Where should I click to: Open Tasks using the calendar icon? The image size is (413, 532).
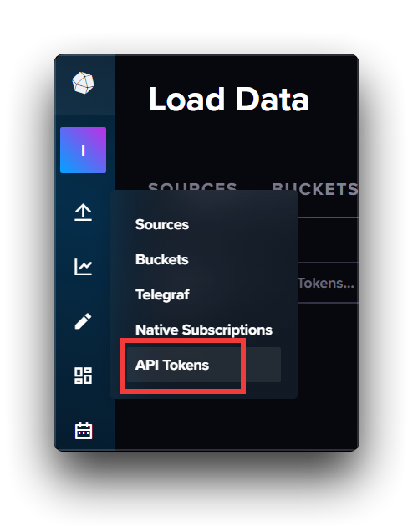point(84,431)
